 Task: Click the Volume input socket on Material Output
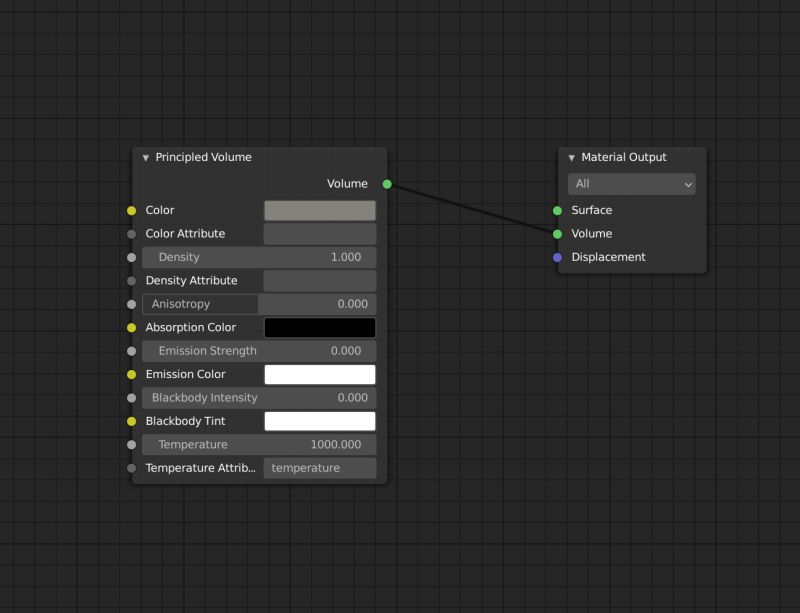[x=556, y=233]
